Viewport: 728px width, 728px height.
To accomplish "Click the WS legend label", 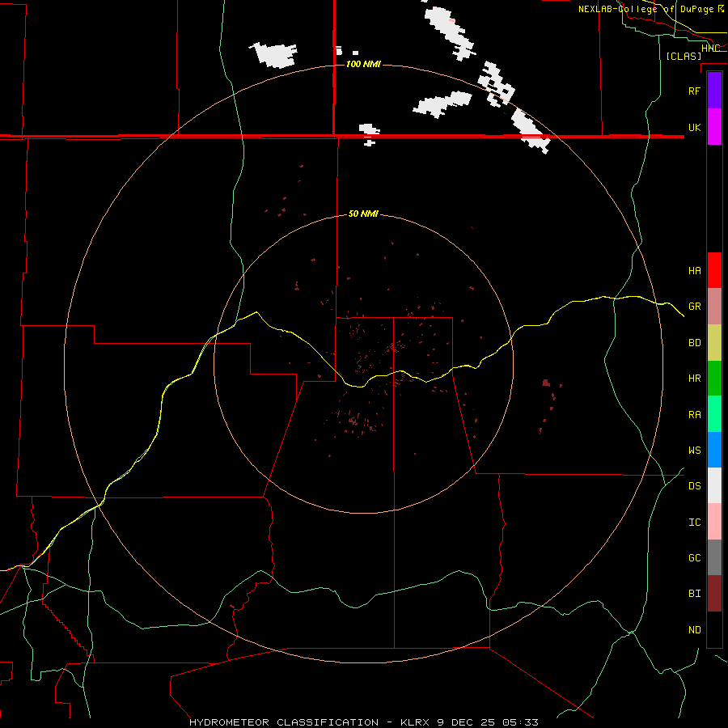I will click(x=695, y=450).
